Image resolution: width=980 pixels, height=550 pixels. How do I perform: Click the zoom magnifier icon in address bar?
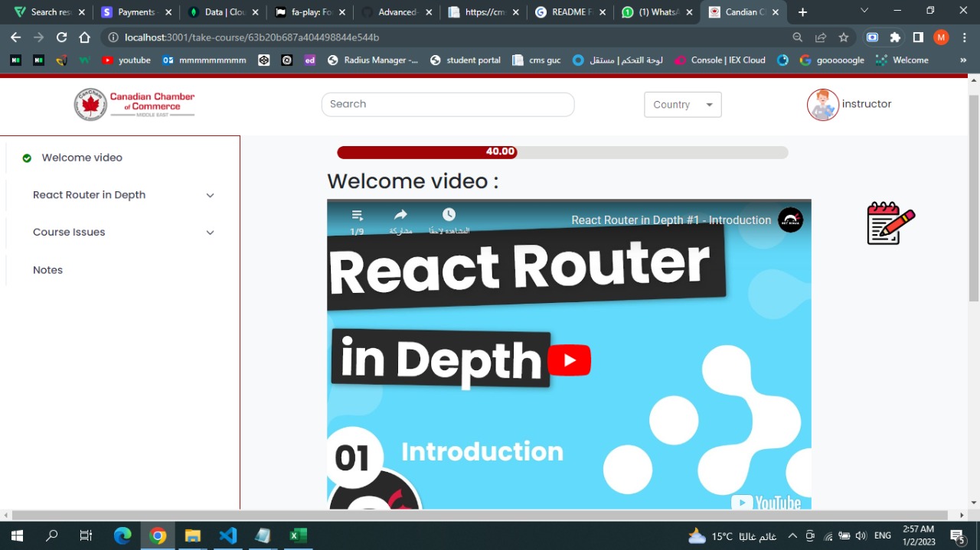click(798, 37)
